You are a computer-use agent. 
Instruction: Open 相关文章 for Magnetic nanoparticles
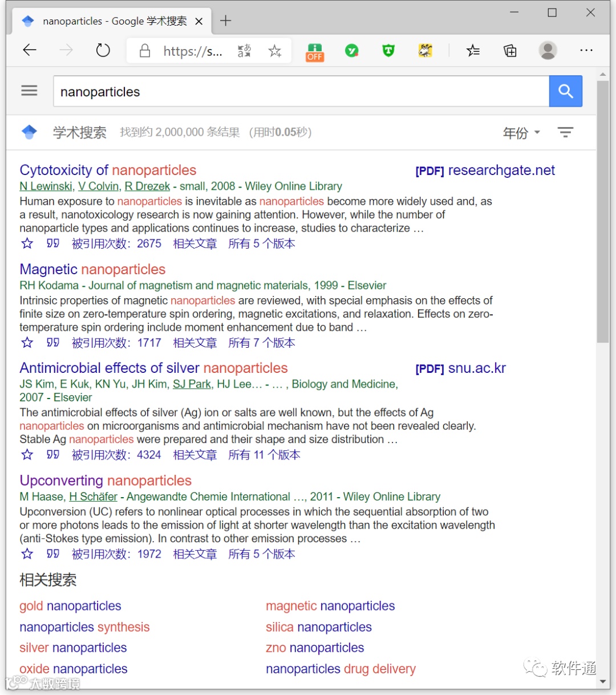[x=195, y=343]
